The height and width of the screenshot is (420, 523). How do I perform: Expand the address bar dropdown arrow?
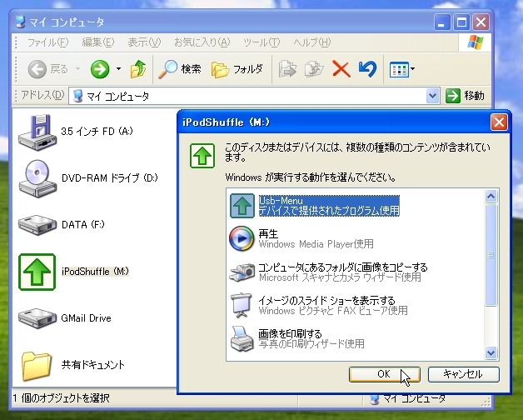pyautogui.click(x=432, y=96)
